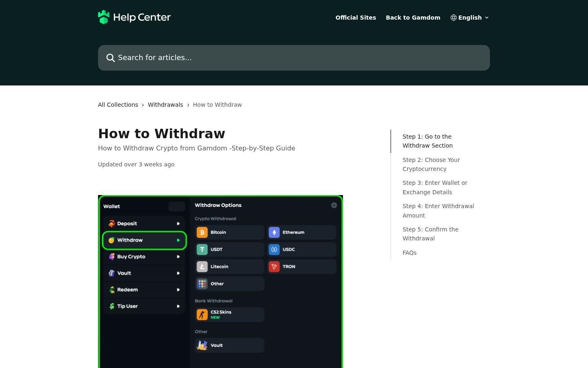Click the arrow on the Redeem row
The height and width of the screenshot is (368, 588).
coord(178,290)
